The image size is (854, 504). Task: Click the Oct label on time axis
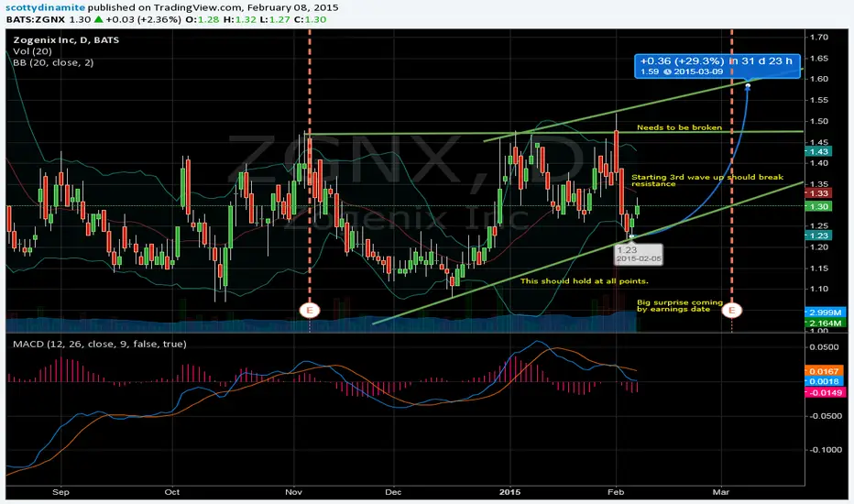coord(172,492)
